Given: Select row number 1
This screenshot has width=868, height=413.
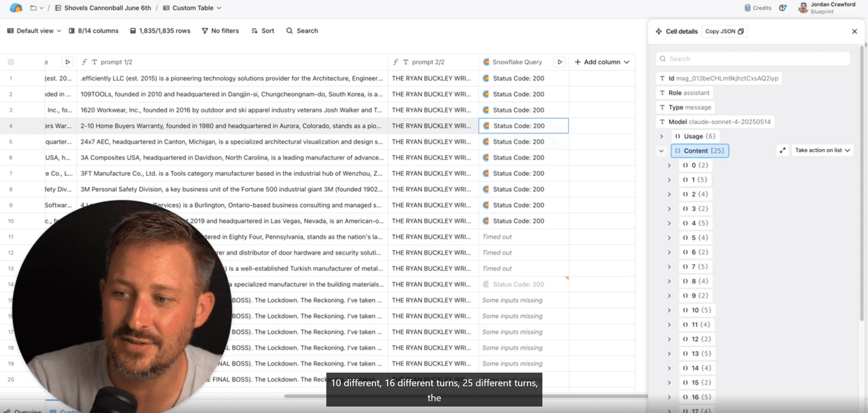Looking at the screenshot, I should tap(11, 78).
